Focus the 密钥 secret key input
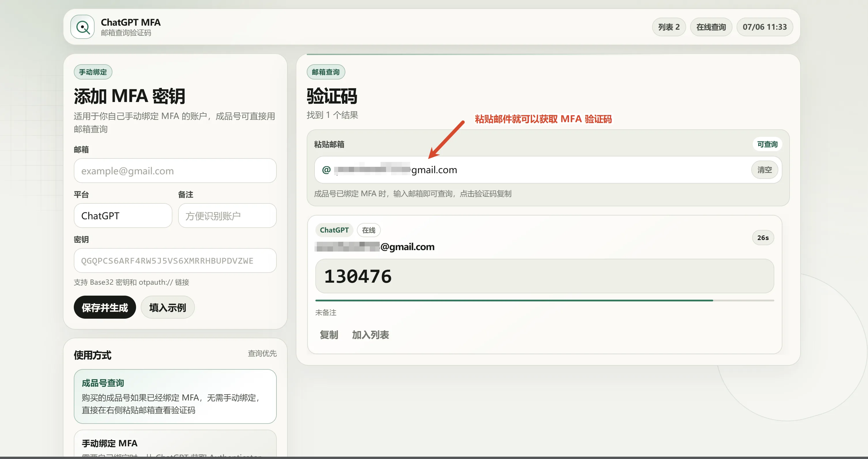This screenshot has height=459, width=868. click(175, 261)
